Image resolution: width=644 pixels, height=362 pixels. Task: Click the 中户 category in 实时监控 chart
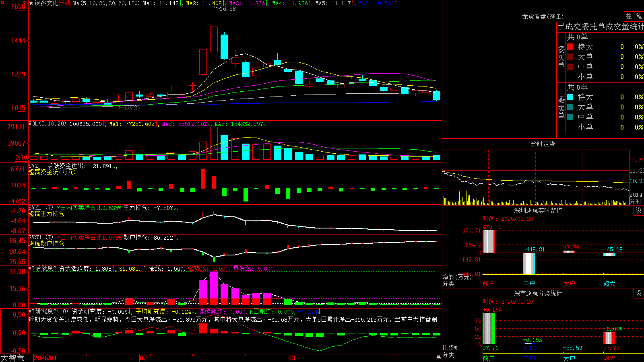pyautogui.click(x=529, y=284)
